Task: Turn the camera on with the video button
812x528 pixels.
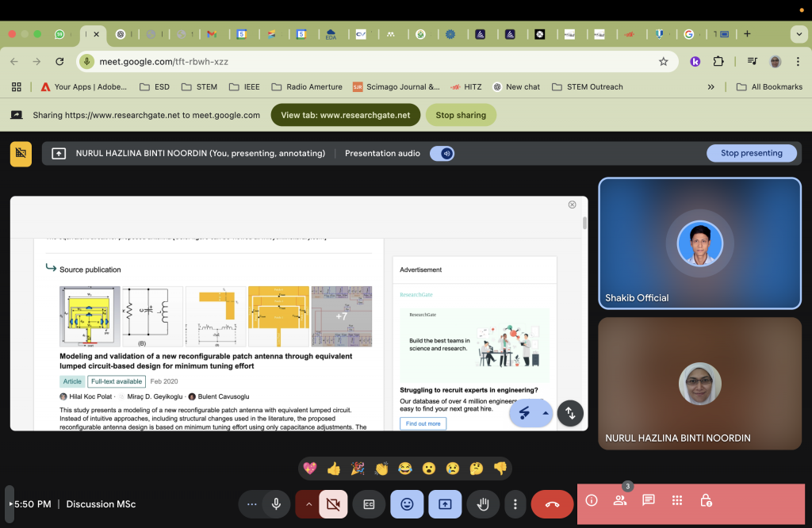Action: (334, 504)
